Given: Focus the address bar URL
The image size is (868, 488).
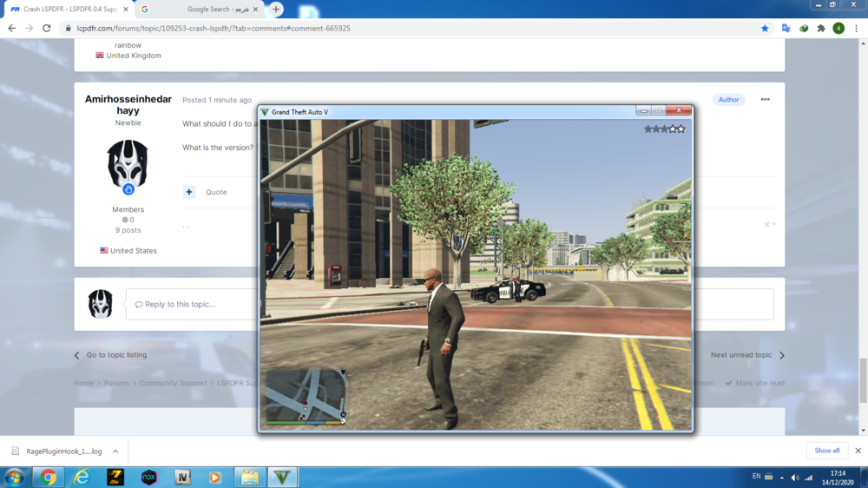Looking at the screenshot, I should [214, 29].
